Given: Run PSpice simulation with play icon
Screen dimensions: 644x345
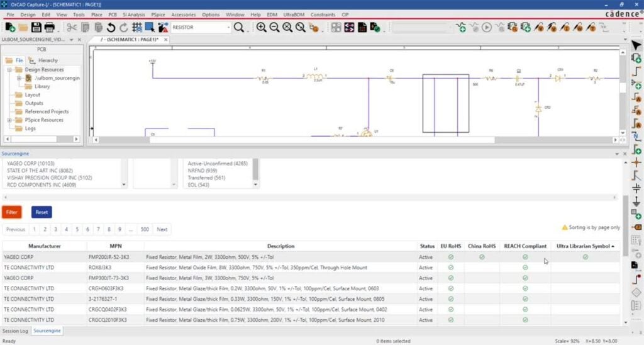Looking at the screenshot, I should [x=487, y=28].
